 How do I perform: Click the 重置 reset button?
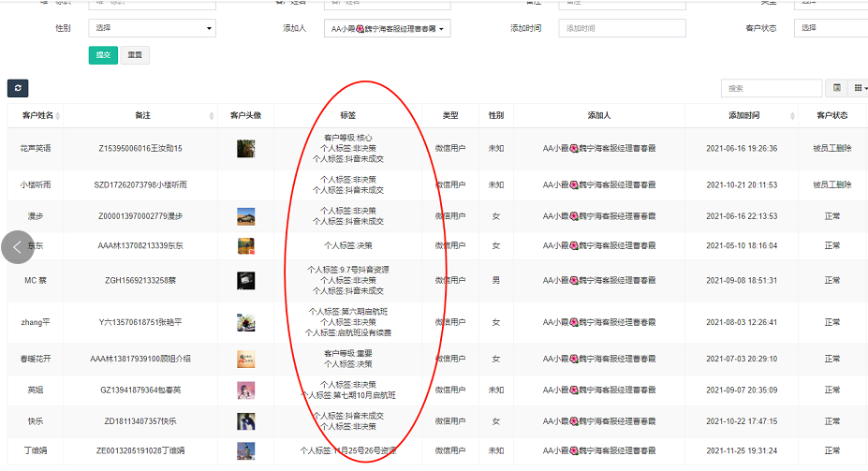135,55
